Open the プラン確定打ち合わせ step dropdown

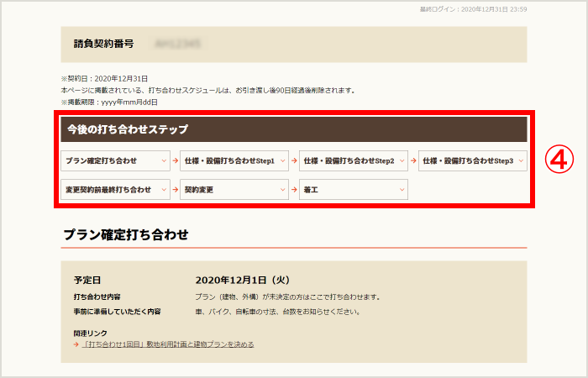click(x=115, y=161)
